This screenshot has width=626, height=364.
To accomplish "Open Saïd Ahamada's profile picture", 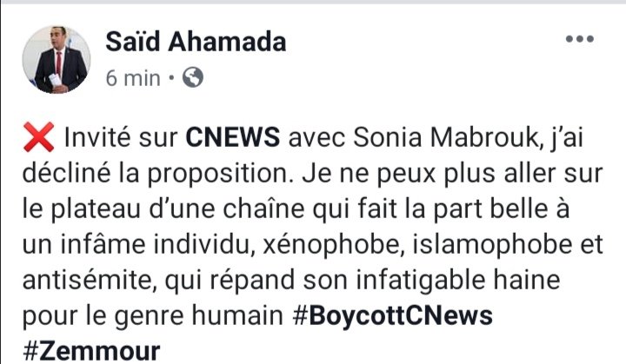I will click(62, 59).
